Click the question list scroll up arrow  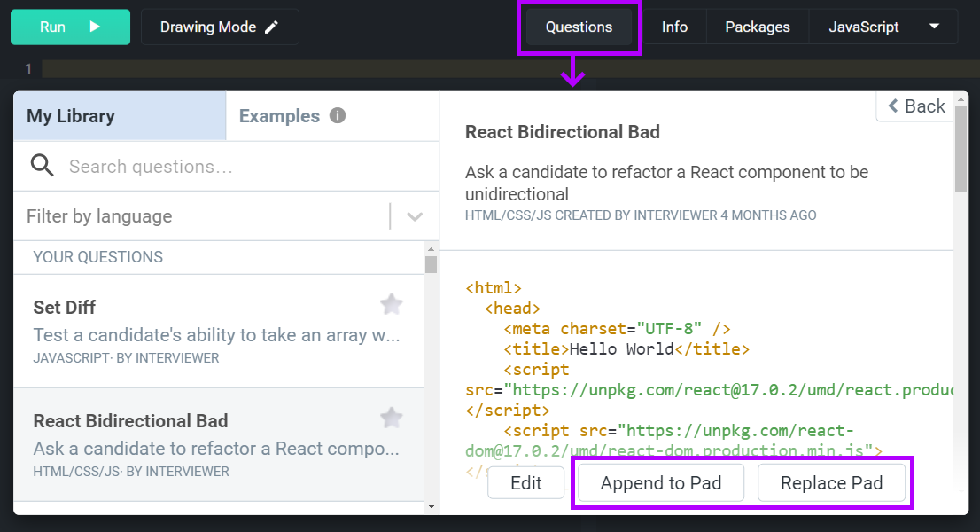[431, 249]
